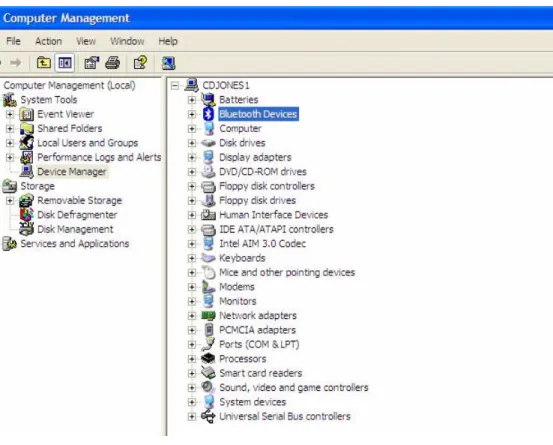Screen dimensions: 553x445
Task: Expand the Network adapters node
Action: click(x=192, y=316)
